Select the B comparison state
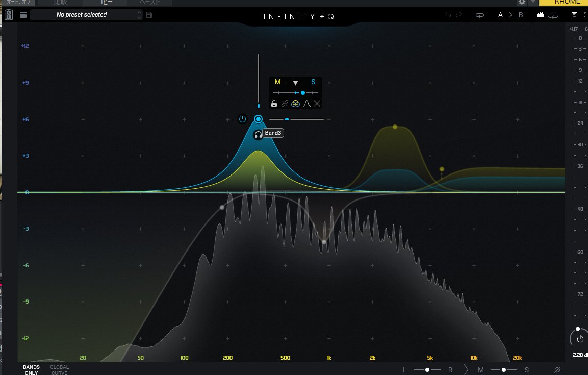 [521, 15]
